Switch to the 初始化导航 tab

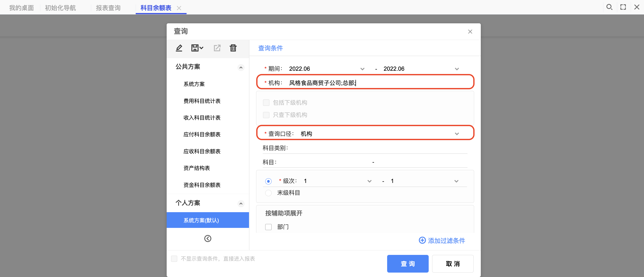click(60, 8)
